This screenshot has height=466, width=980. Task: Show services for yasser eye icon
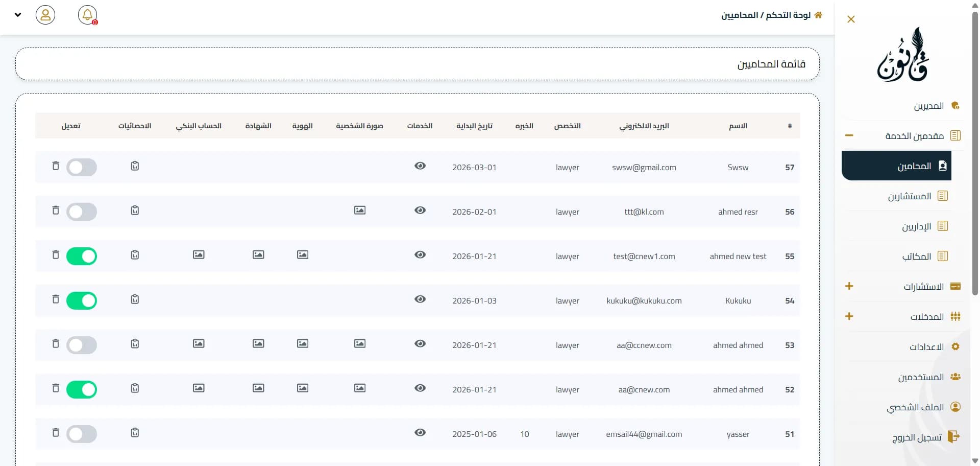[x=420, y=432]
